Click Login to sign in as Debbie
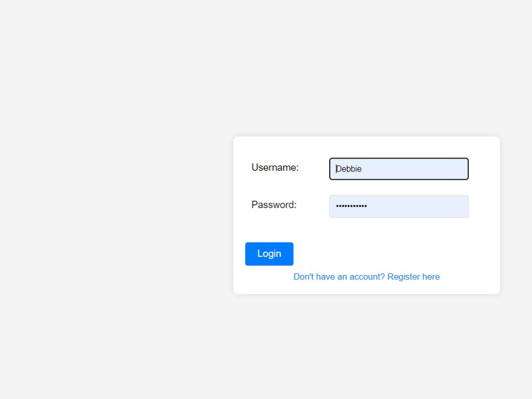This screenshot has height=399, width=532. pyautogui.click(x=269, y=254)
